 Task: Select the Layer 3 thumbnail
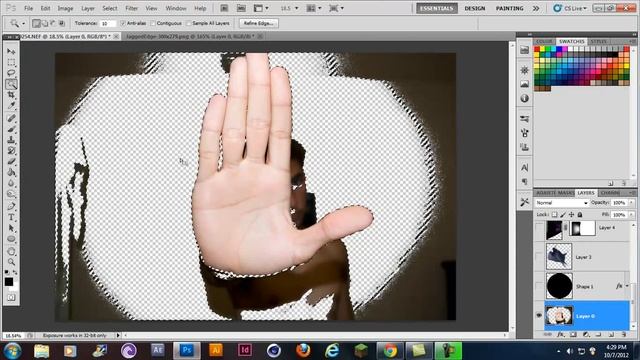tap(559, 256)
